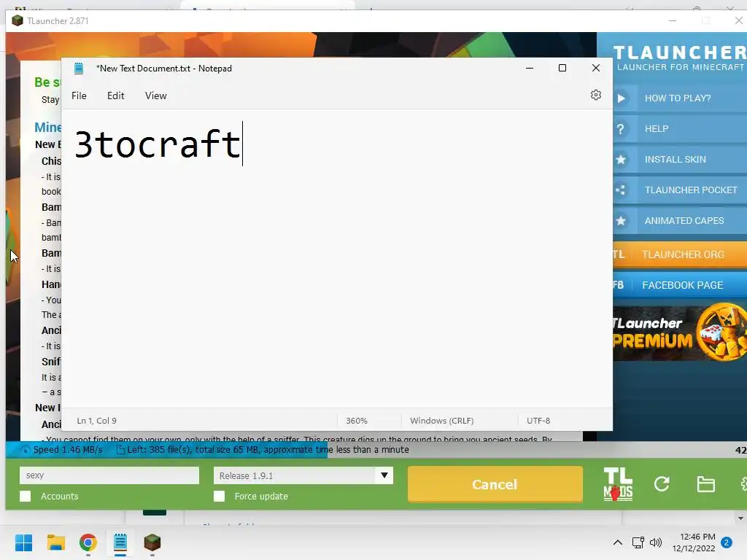Click the TLauncher Premium banner
Image resolution: width=747 pixels, height=560 pixels.
[x=680, y=332]
